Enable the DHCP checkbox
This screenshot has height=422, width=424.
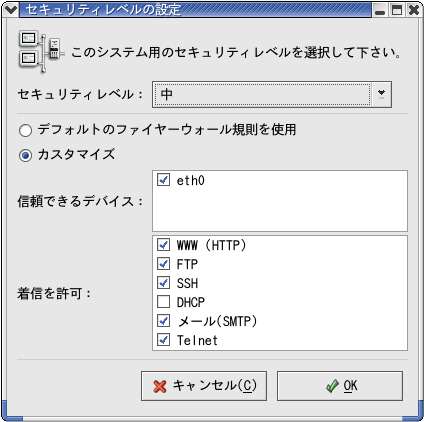point(163,302)
